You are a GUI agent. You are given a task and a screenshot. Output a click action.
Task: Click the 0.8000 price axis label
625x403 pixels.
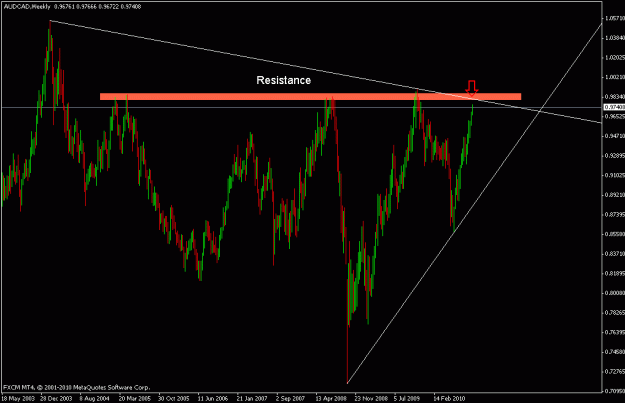(615, 293)
